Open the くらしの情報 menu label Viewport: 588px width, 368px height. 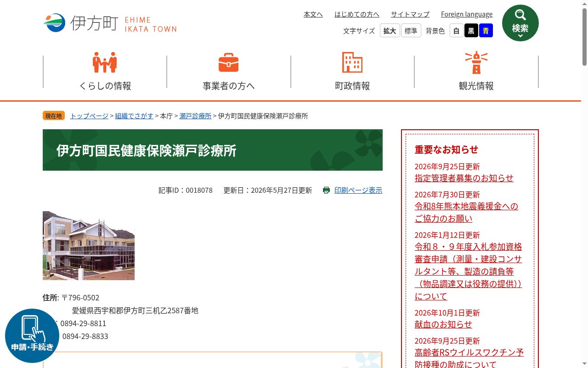(105, 86)
